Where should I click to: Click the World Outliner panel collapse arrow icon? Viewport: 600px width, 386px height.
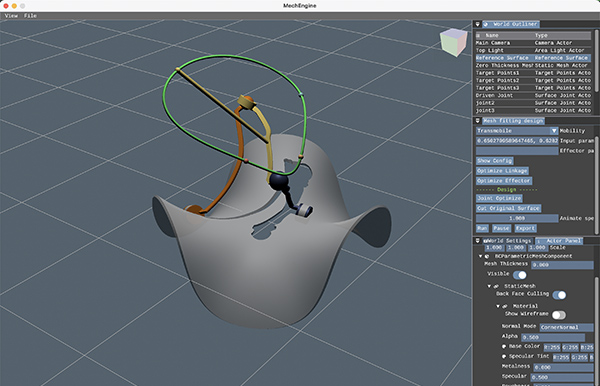478,24
